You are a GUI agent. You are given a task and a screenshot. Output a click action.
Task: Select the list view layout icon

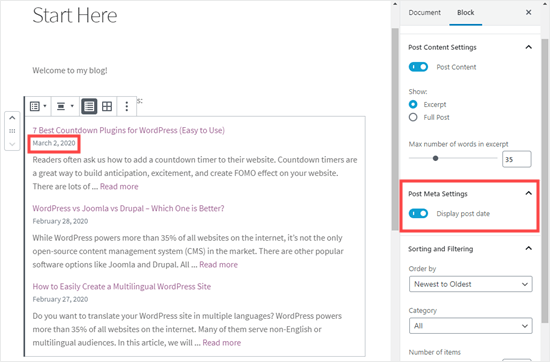(89, 106)
